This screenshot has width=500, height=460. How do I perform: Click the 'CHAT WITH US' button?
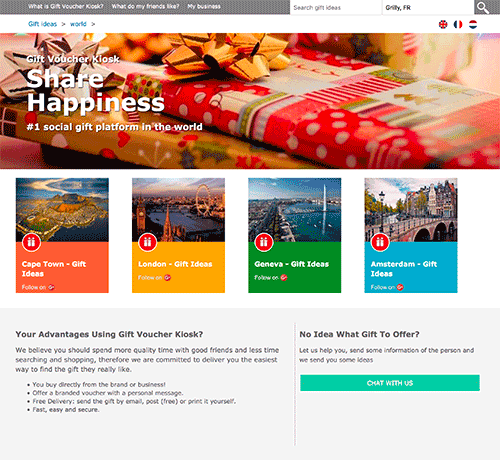point(390,383)
